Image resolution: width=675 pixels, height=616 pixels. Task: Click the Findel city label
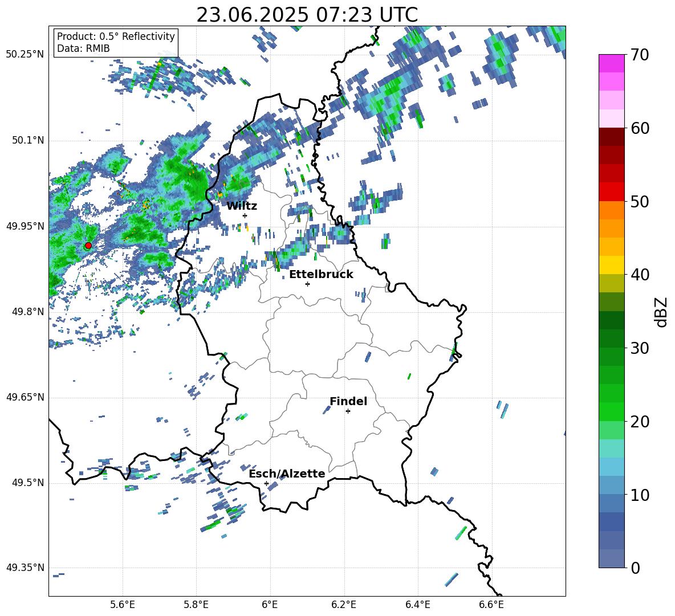[x=348, y=401]
